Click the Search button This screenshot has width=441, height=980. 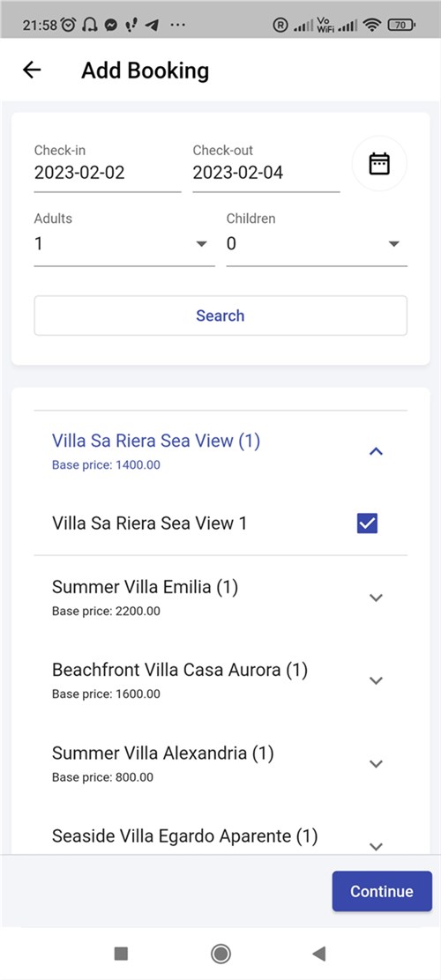tap(220, 316)
